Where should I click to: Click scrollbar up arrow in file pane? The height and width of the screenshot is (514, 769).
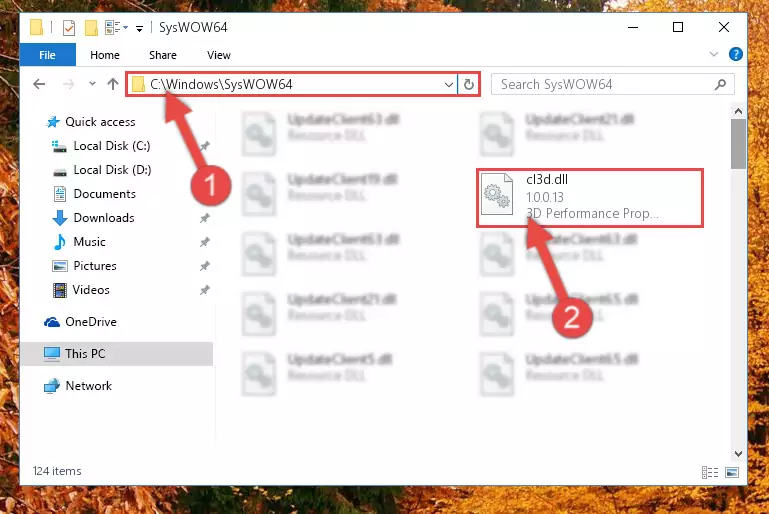click(738, 111)
